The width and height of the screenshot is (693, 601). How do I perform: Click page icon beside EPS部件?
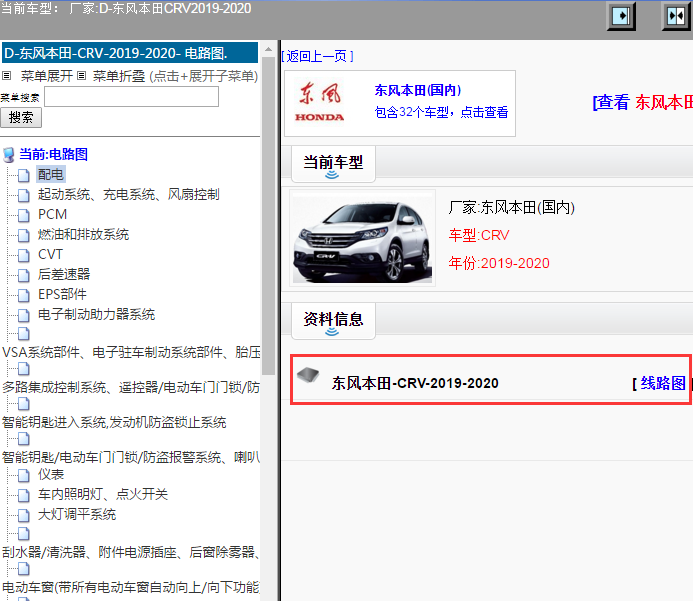24,295
